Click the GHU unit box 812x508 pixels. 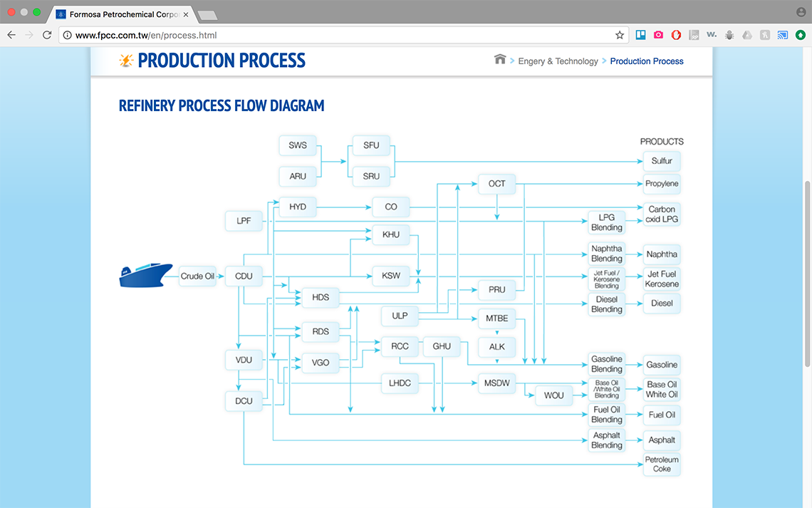[442, 346]
